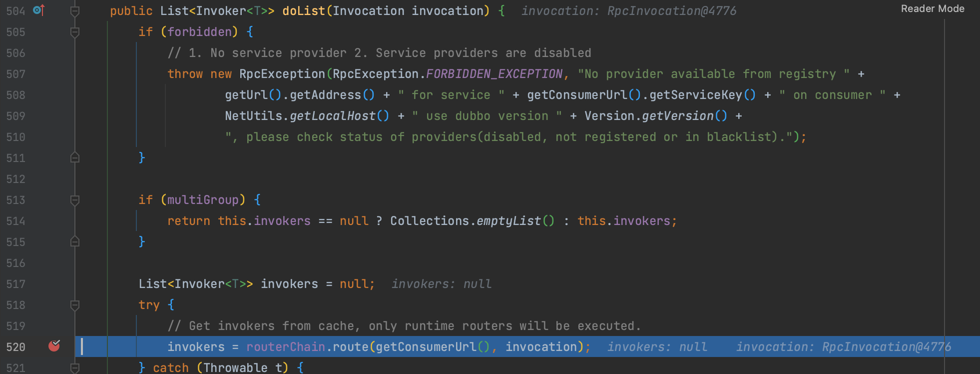Screen dimensions: 980x374
Task: Click the getAddress call on line 508
Action: 325,95
